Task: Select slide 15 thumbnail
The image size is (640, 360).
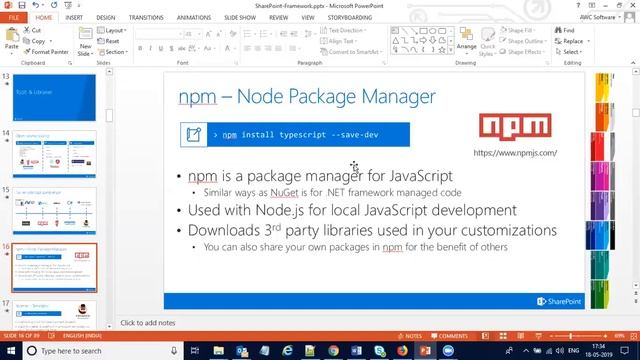Action: click(x=54, y=211)
